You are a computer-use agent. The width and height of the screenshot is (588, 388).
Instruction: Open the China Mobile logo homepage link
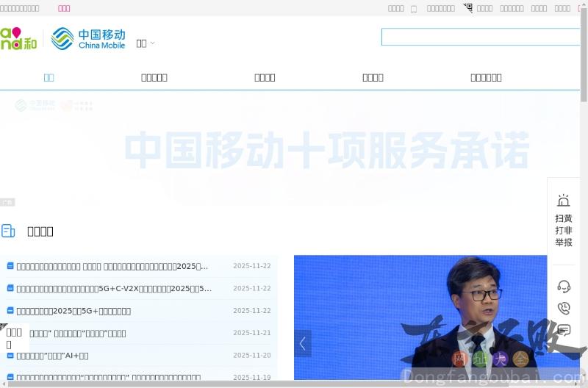(88, 39)
